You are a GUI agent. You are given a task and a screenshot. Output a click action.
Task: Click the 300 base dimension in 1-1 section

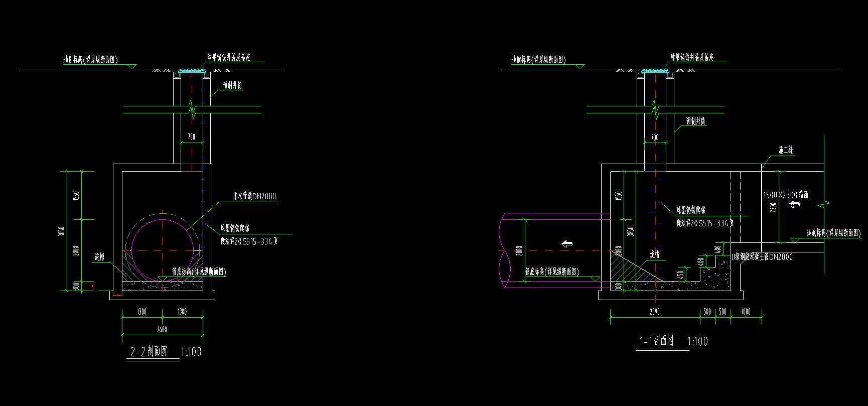point(619,286)
